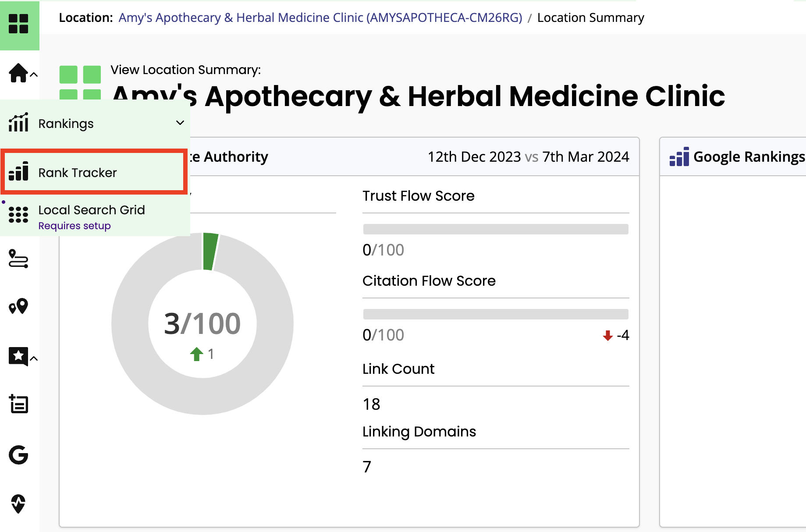The image size is (806, 532).
Task: Click the green up arrow in donut
Action: pos(197,354)
